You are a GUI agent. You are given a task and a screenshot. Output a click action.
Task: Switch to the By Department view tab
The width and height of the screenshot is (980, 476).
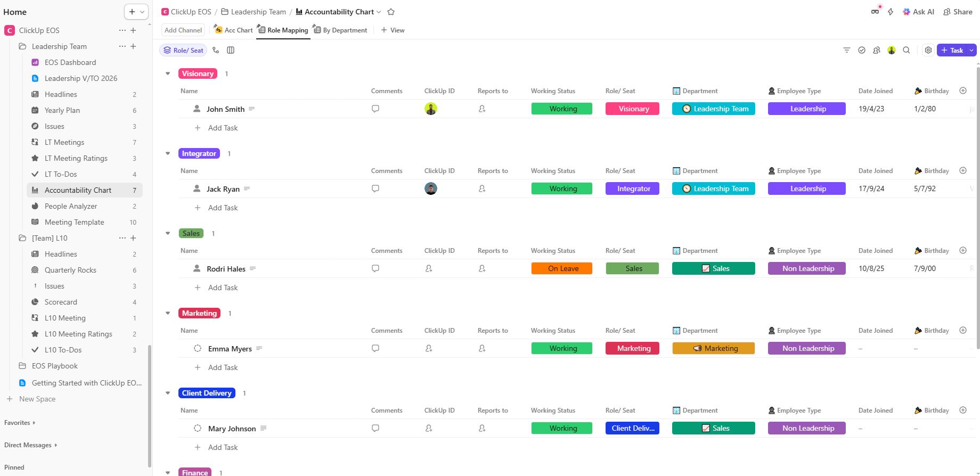[x=340, y=30]
